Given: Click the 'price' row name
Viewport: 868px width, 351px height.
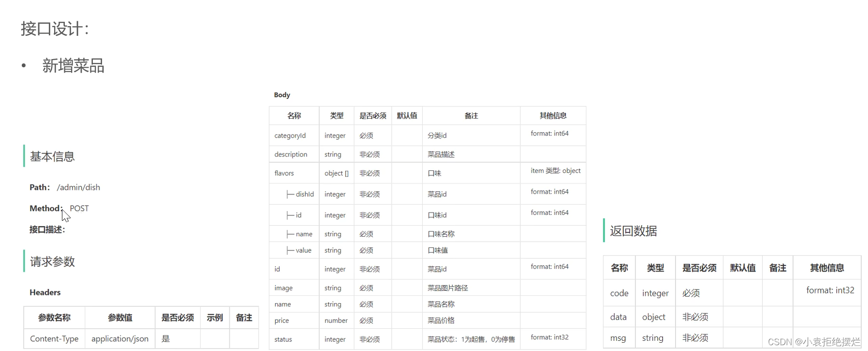Looking at the screenshot, I should tap(281, 320).
